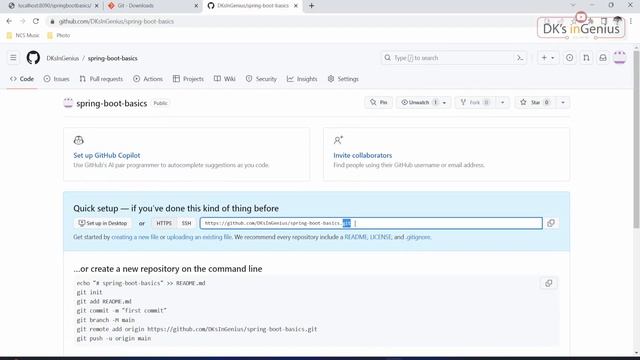The image size is (640, 360).
Task: Click the 'git push -u origin main' line
Action: (x=114, y=338)
